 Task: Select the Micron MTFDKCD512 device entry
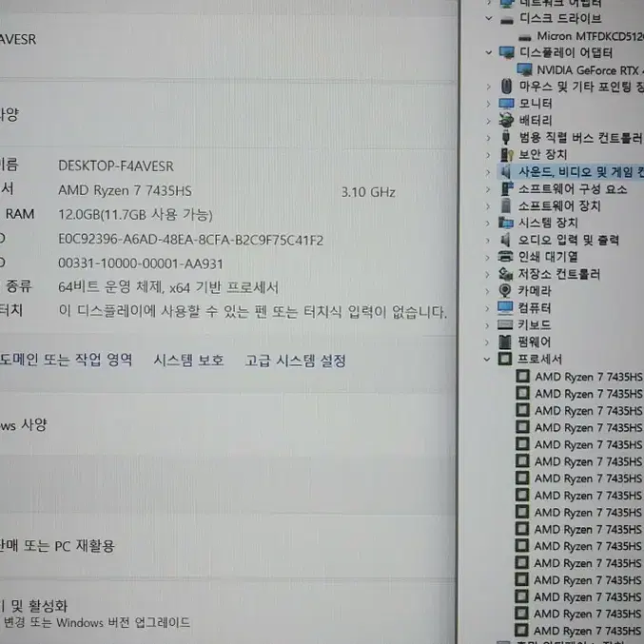(590, 36)
